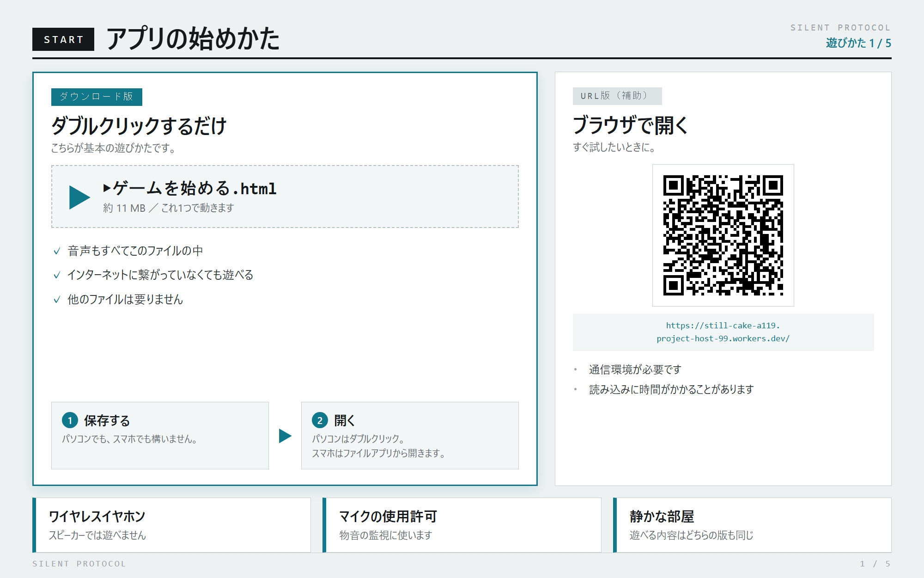Click the text 遊べる内容はどちらの版も同じ
The height and width of the screenshot is (578, 924).
(692, 535)
